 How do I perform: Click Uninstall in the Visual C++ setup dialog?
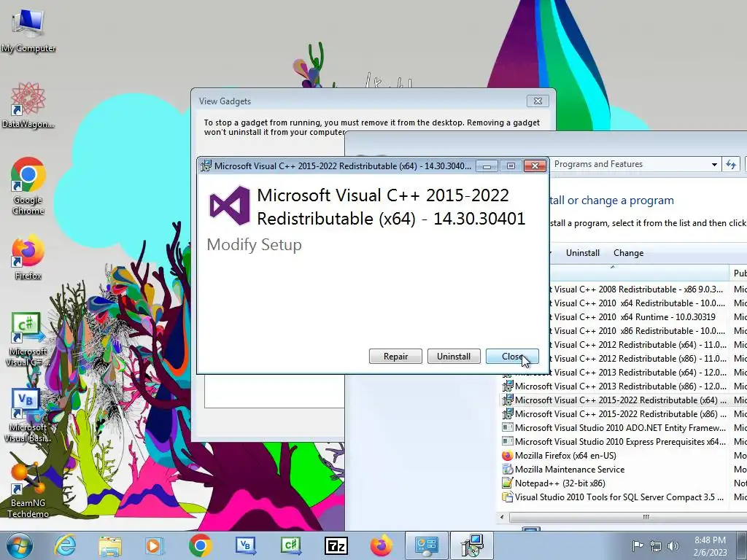pyautogui.click(x=454, y=356)
